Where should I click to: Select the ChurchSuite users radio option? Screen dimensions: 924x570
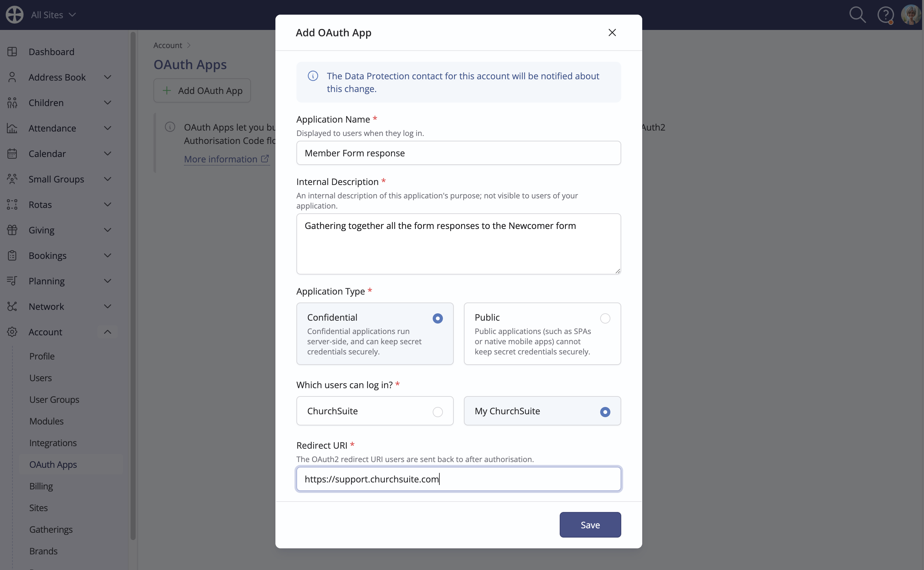(x=437, y=412)
